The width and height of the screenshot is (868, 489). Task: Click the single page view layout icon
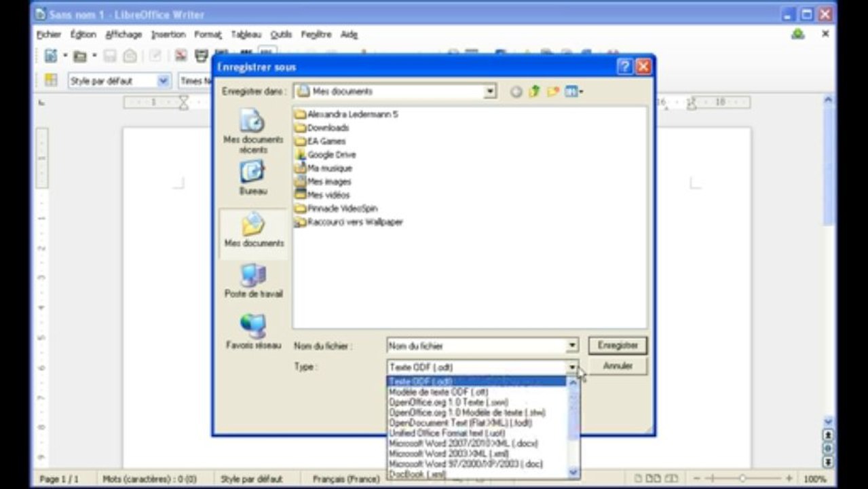point(639,479)
